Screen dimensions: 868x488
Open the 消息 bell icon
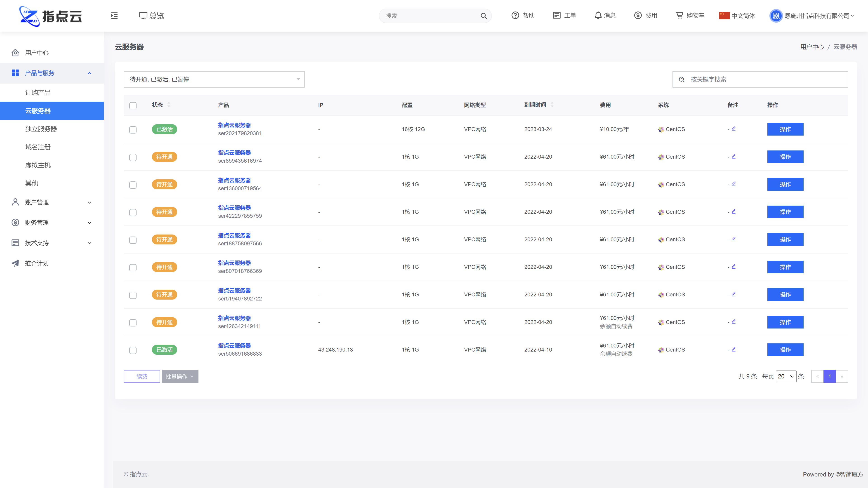598,16
